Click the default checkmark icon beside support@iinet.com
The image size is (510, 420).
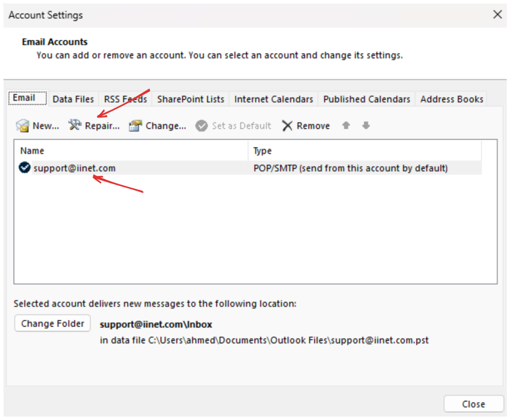(24, 168)
